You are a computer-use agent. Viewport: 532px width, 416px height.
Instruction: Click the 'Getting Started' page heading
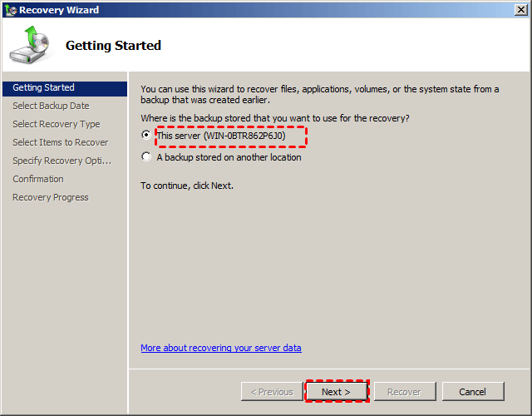(113, 46)
